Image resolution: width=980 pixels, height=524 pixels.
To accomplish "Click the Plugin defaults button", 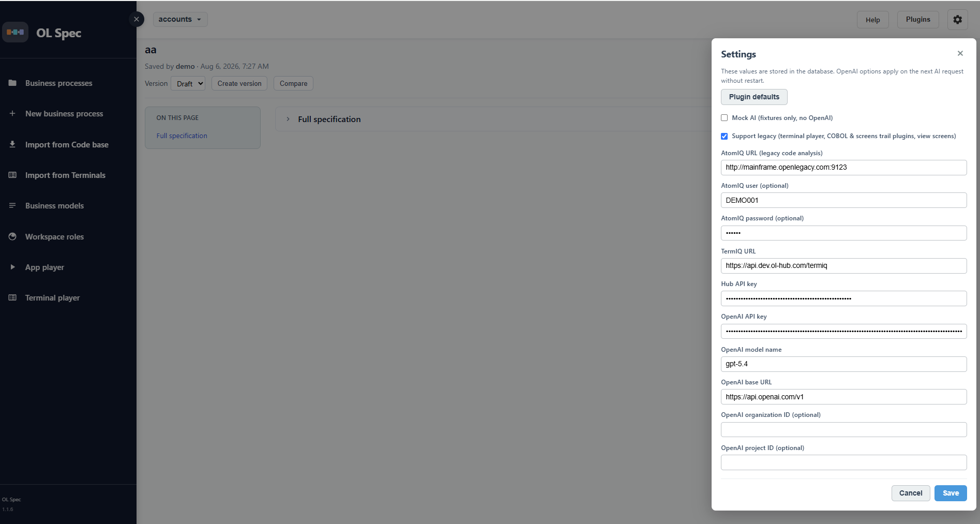I will pyautogui.click(x=754, y=97).
